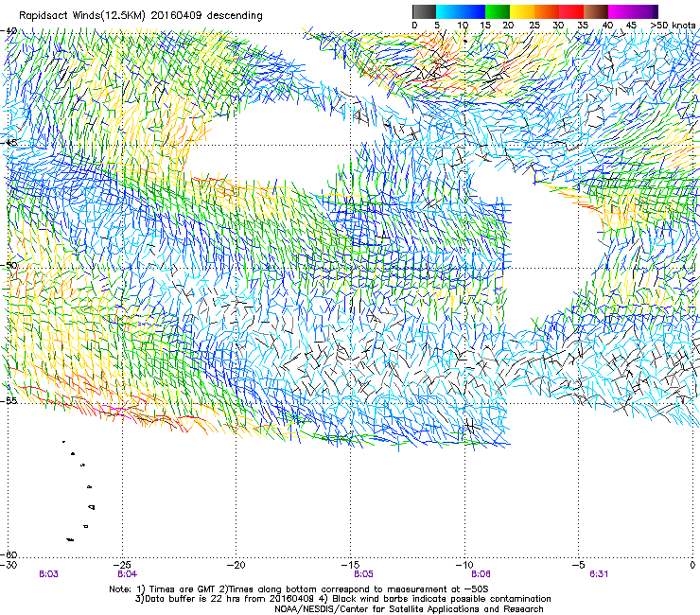Click the '-20' longitude axis label

(236, 565)
